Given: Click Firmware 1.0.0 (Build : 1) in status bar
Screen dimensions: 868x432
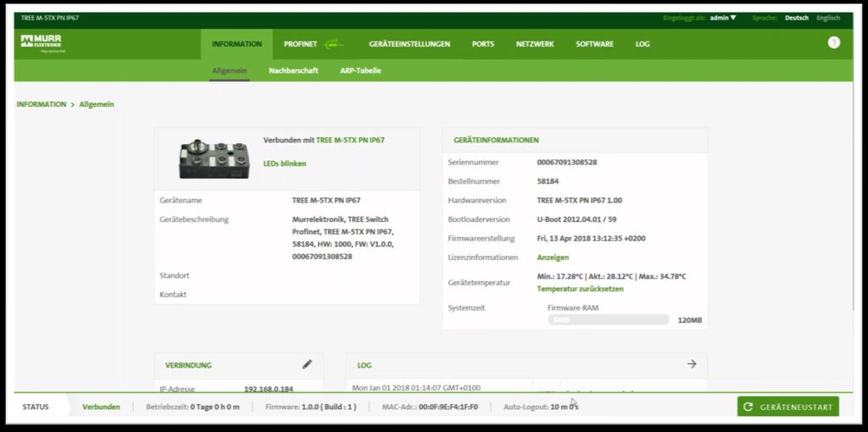Looking at the screenshot, I should click(x=310, y=407).
